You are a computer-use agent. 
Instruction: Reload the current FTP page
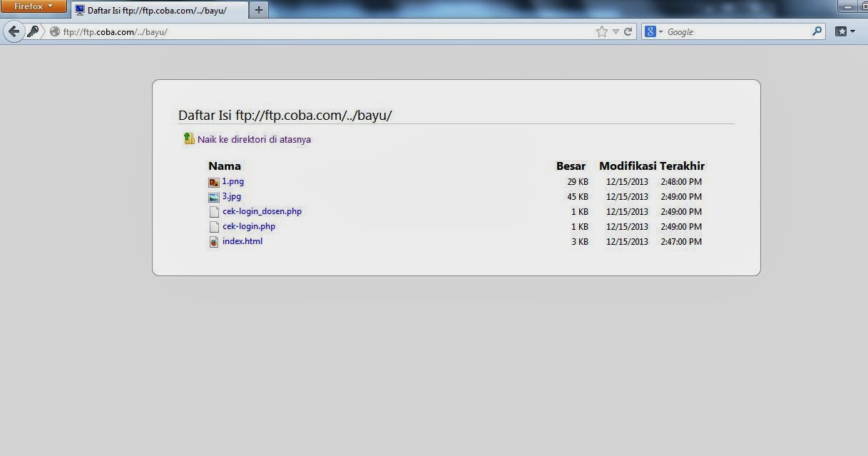tap(626, 31)
